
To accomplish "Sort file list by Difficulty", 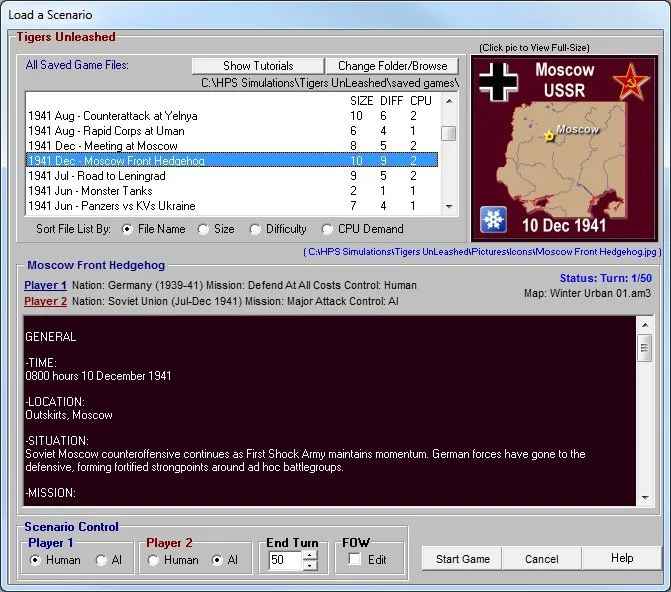I will click(x=256, y=229).
